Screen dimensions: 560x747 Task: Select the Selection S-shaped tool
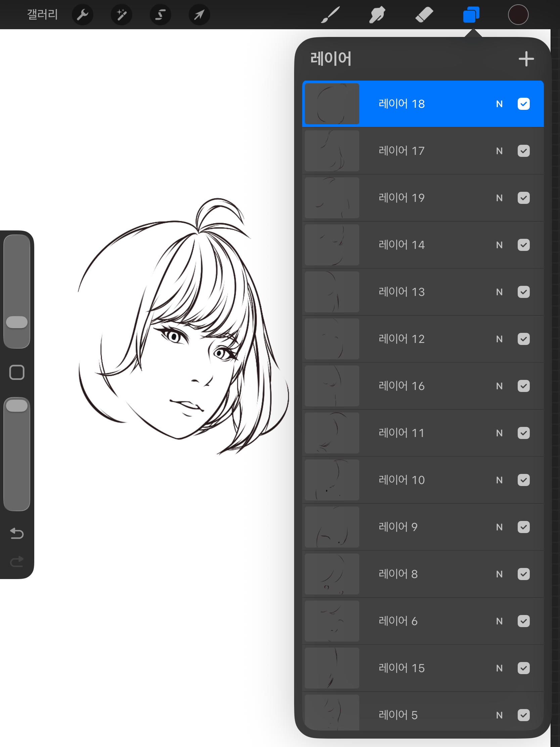(160, 15)
